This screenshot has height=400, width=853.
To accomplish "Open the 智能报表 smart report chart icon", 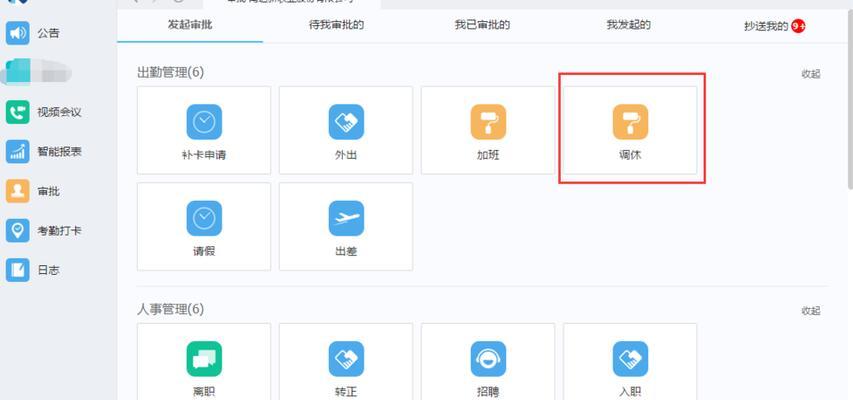I will pos(17,152).
